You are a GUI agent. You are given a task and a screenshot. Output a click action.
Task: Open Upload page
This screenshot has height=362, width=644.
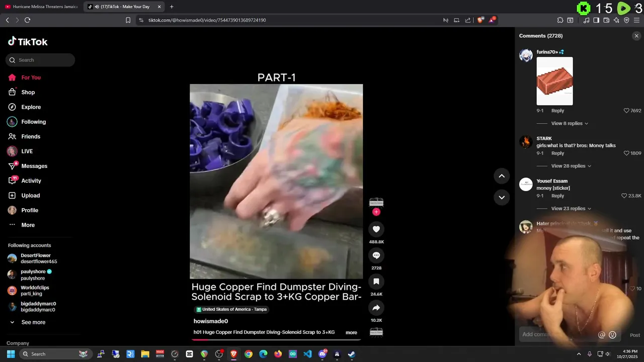click(x=31, y=196)
